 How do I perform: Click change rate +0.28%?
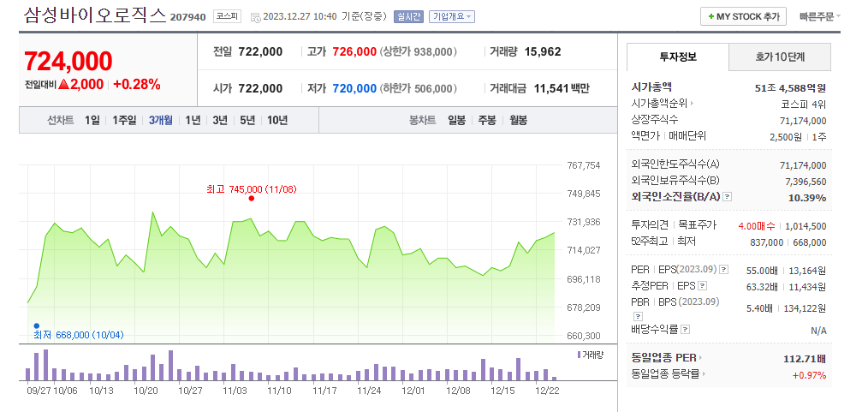[x=137, y=85]
